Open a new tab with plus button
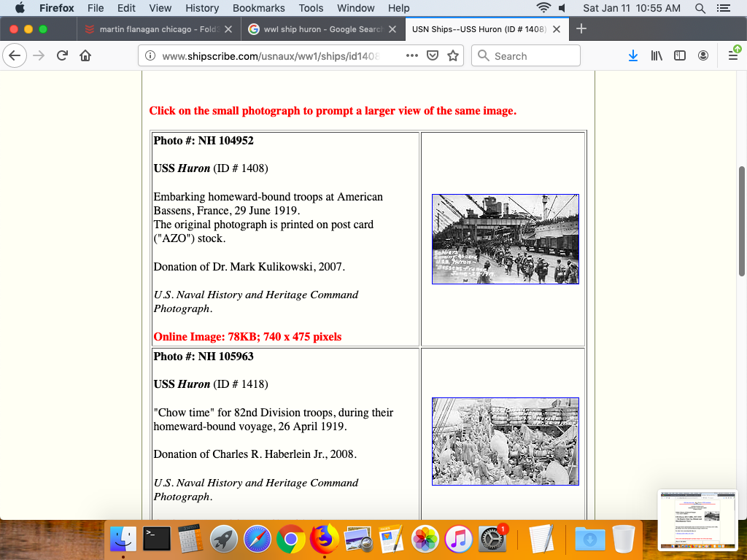 click(581, 29)
